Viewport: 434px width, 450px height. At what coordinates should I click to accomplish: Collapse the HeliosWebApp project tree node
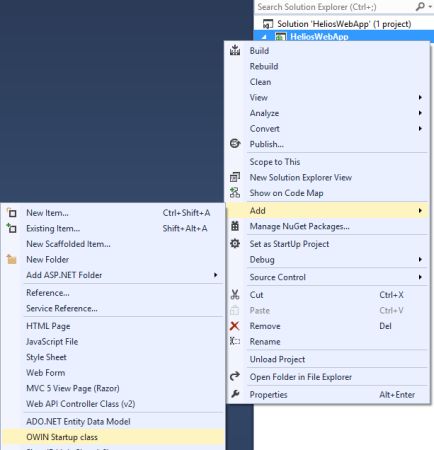[264, 37]
